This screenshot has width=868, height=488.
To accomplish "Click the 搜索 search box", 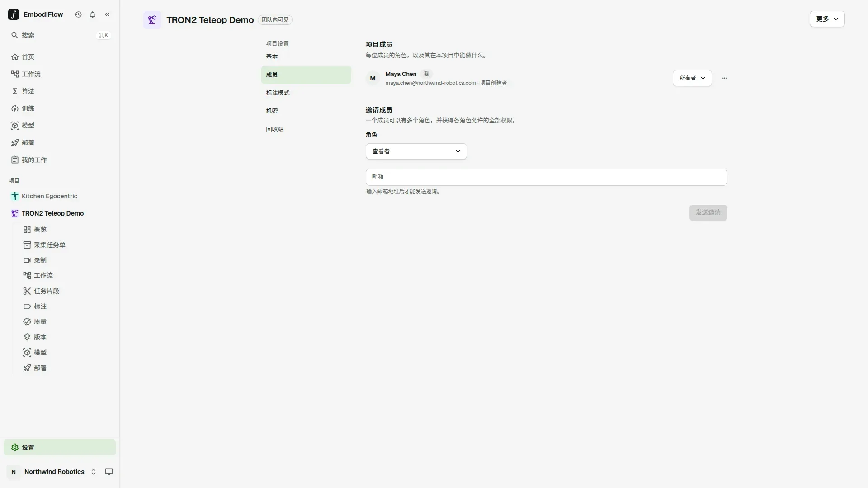I will (x=60, y=35).
